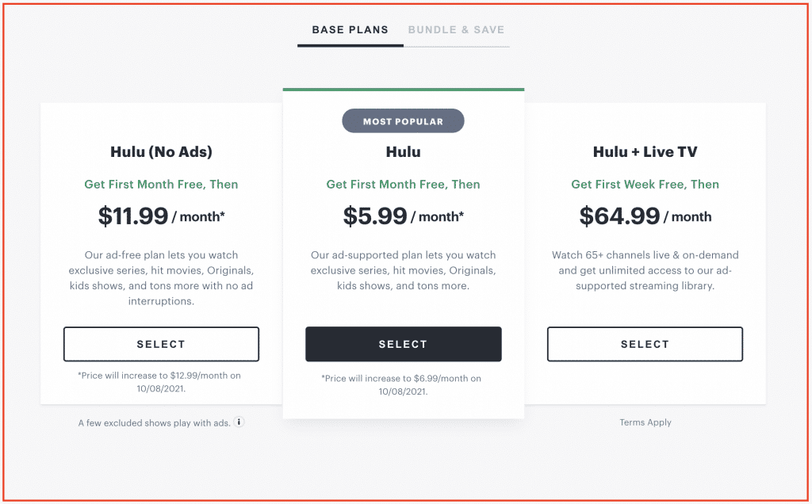The height and width of the screenshot is (504, 812).
Task: Select the Hulu + Live TV plan button
Action: tap(645, 344)
